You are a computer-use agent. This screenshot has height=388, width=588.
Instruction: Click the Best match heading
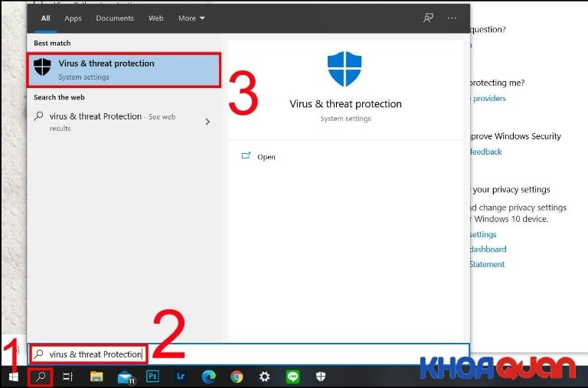[x=52, y=43]
